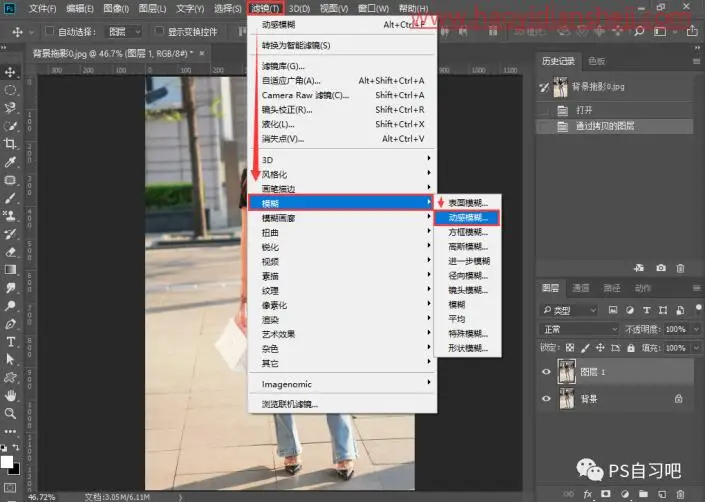Viewport: 705px width, 502px height.
Task: Choose 转换为智能滤镜(S)
Action: [342, 45]
